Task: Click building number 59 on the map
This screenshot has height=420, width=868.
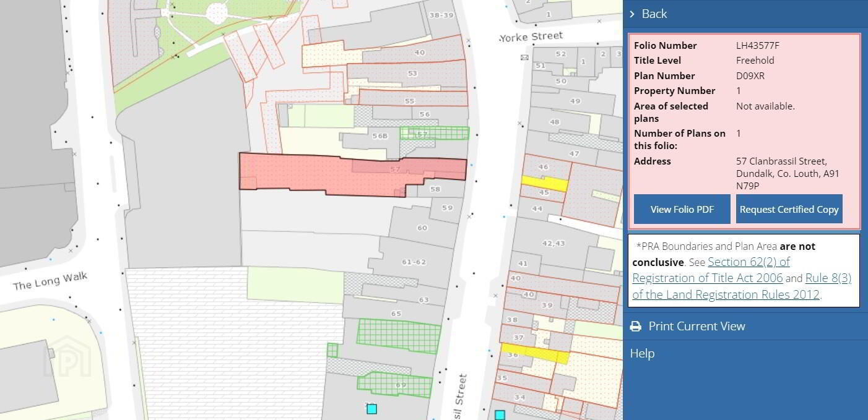Action: coord(447,208)
